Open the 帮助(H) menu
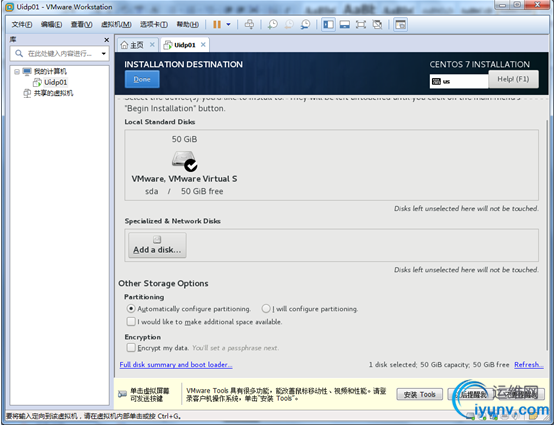 pos(188,24)
